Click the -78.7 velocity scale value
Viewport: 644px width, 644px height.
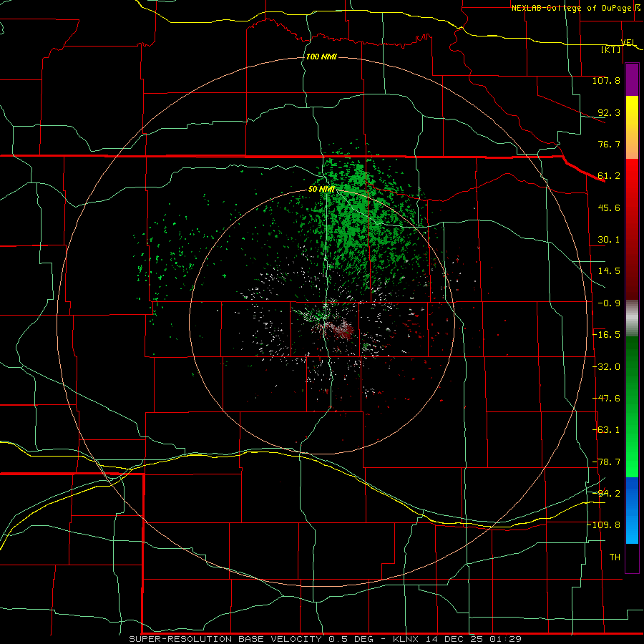606,462
